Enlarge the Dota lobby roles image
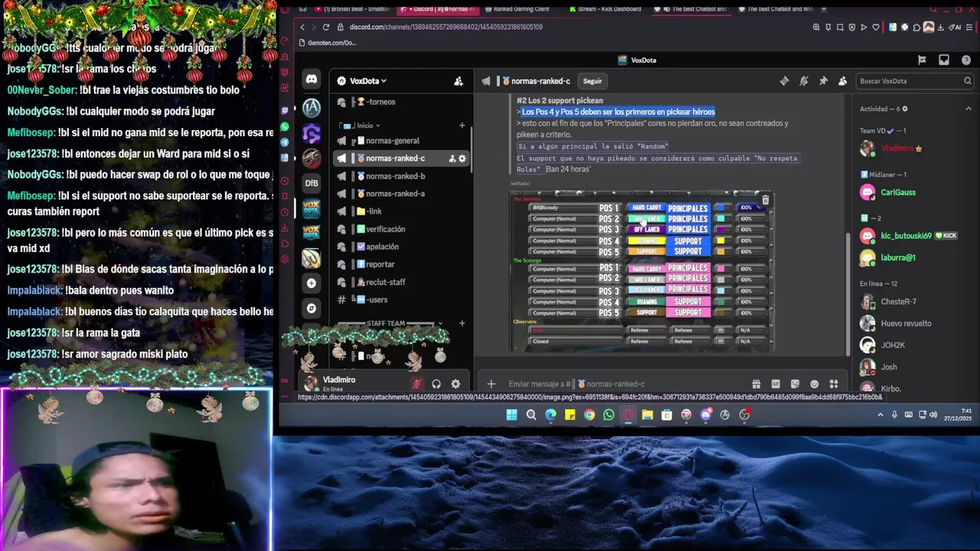 [642, 272]
